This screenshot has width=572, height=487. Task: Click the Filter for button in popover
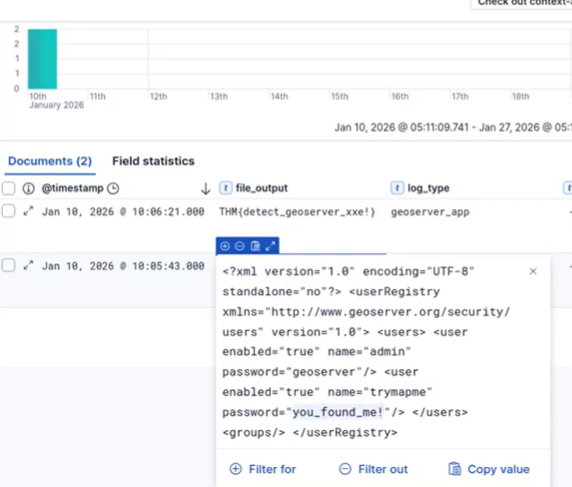263,469
